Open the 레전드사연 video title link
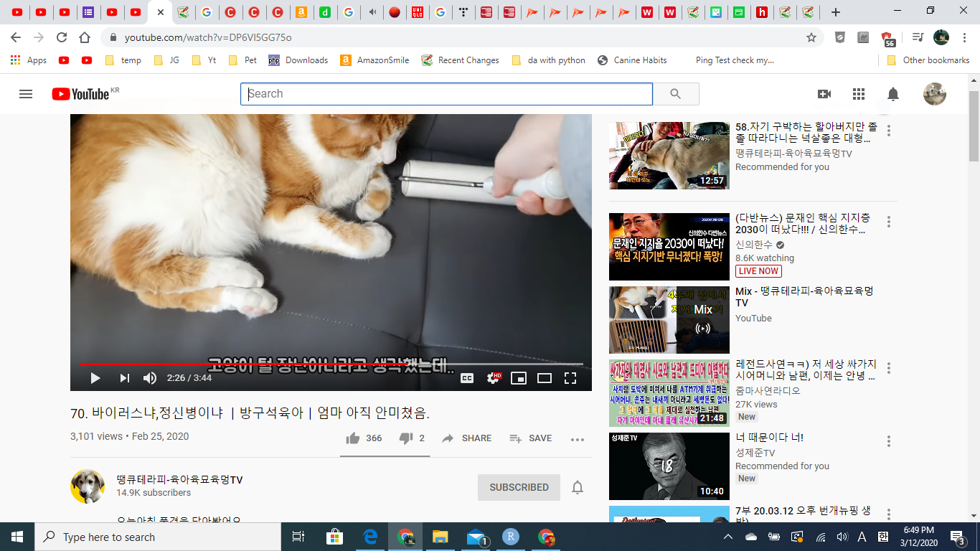This screenshot has width=980, height=551. (806, 370)
